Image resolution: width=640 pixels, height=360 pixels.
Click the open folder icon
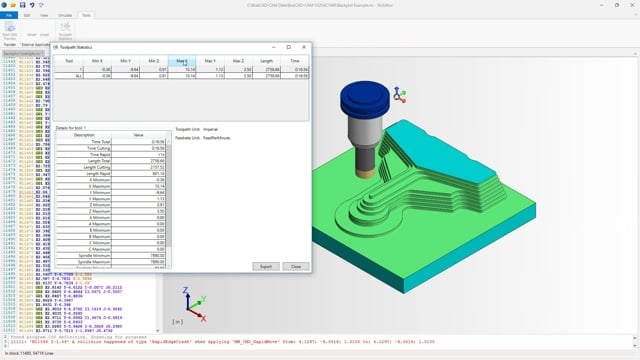tap(13, 5)
